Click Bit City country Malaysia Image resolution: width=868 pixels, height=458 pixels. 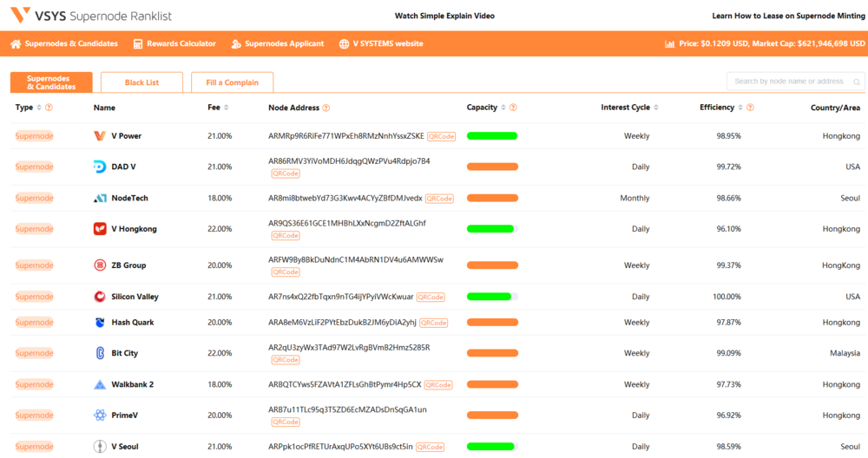click(x=845, y=353)
